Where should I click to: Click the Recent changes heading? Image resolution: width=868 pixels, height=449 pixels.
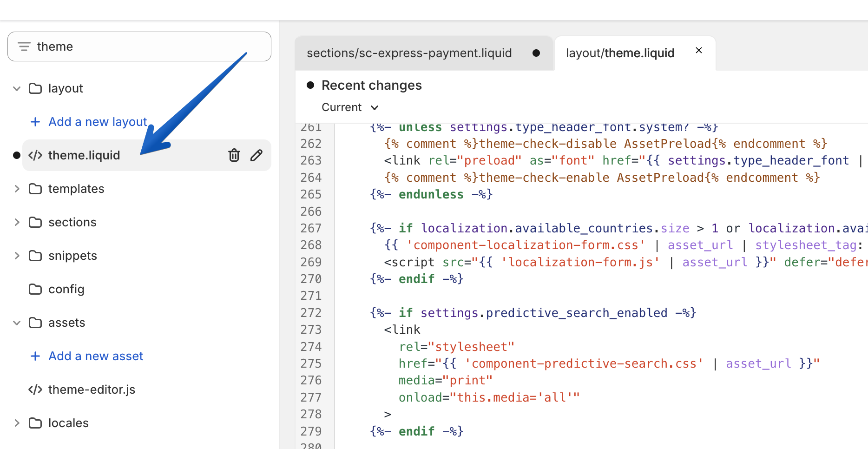pos(372,85)
